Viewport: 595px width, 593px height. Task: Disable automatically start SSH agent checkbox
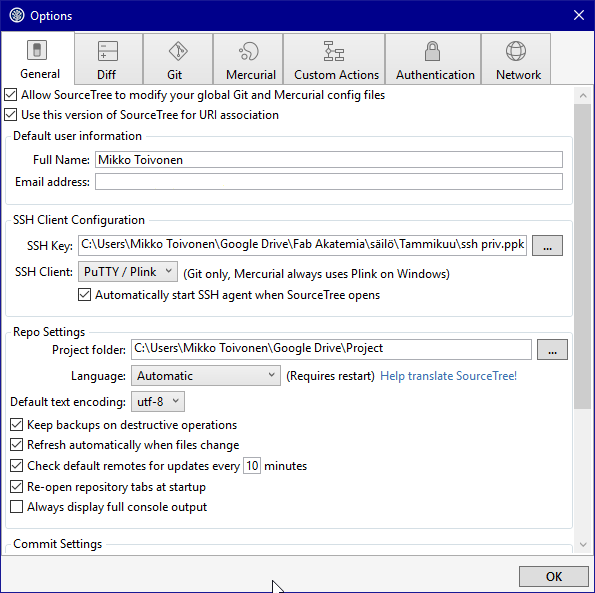pyautogui.click(x=85, y=295)
